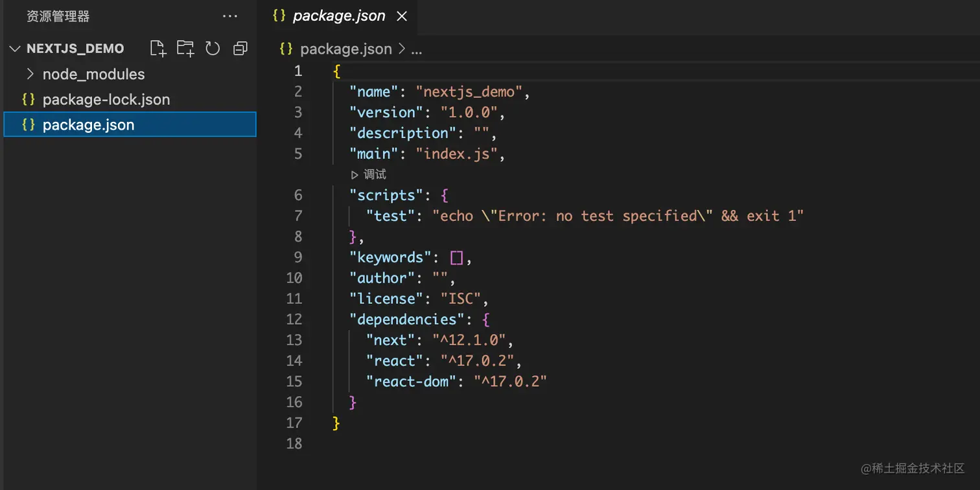Collapse the NEXTJS_DEMO project root
This screenshot has width=980, height=490.
pyautogui.click(x=16, y=49)
